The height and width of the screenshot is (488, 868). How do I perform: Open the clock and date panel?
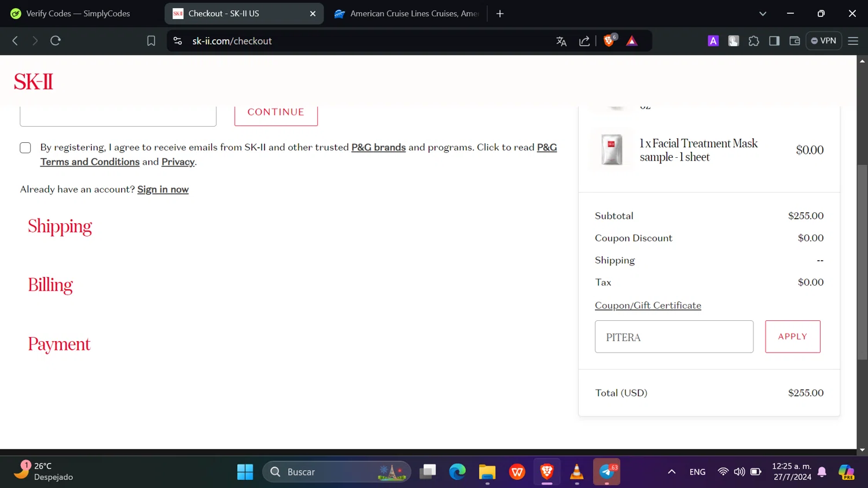(x=792, y=472)
